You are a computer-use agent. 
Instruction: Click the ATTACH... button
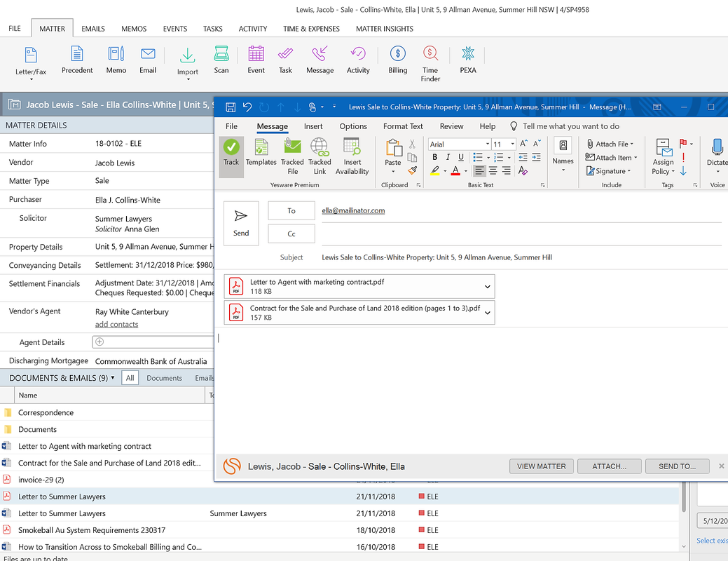click(609, 466)
